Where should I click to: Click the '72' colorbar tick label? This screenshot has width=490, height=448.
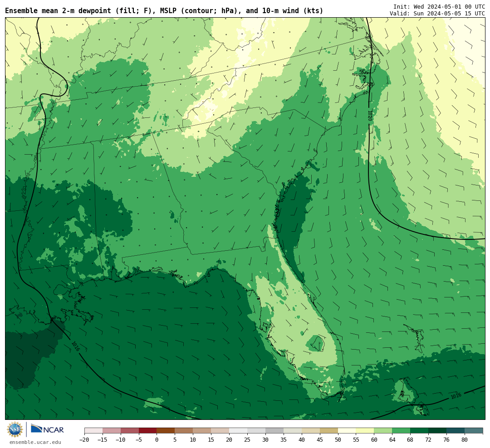tap(428, 439)
